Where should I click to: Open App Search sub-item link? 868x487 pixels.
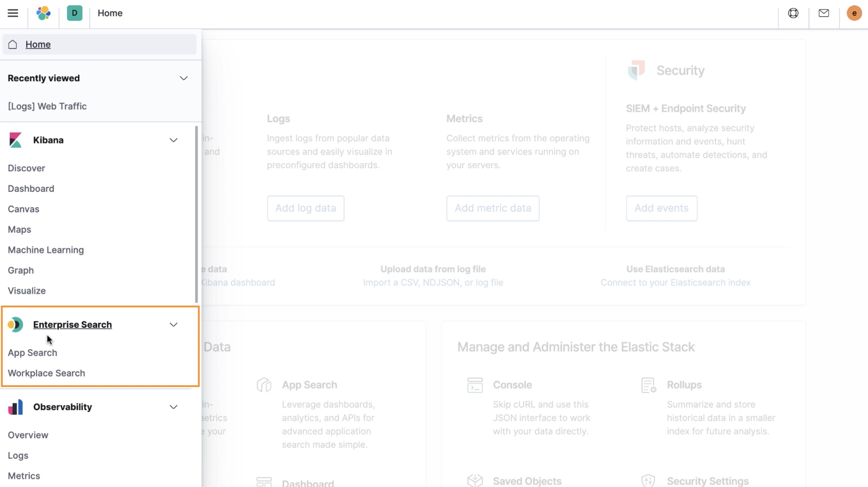coord(32,352)
